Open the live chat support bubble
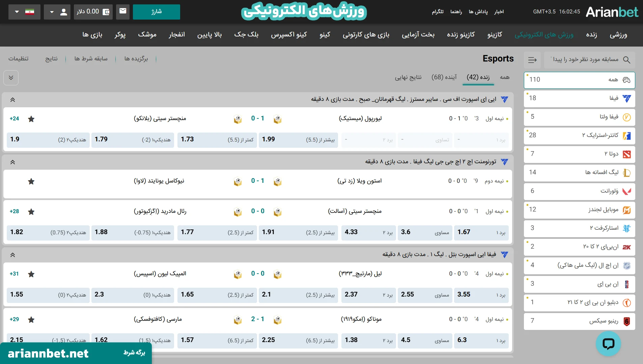This screenshot has width=643, height=364. [608, 343]
